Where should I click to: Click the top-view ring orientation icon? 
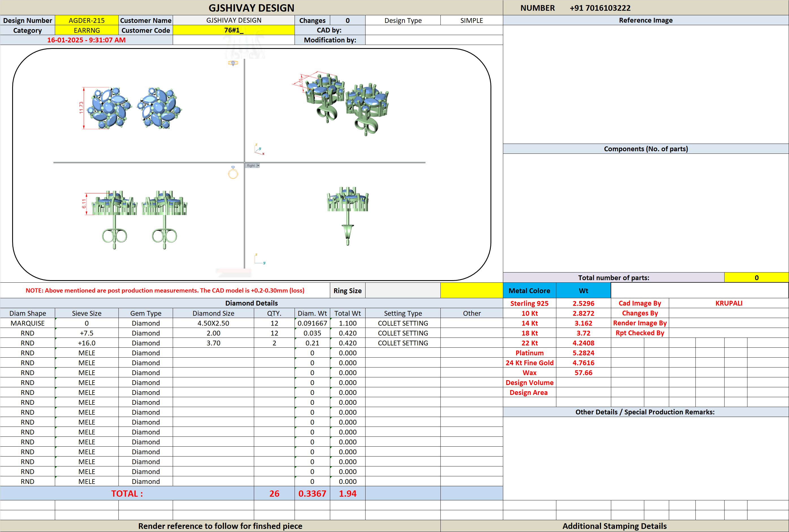tap(233, 63)
